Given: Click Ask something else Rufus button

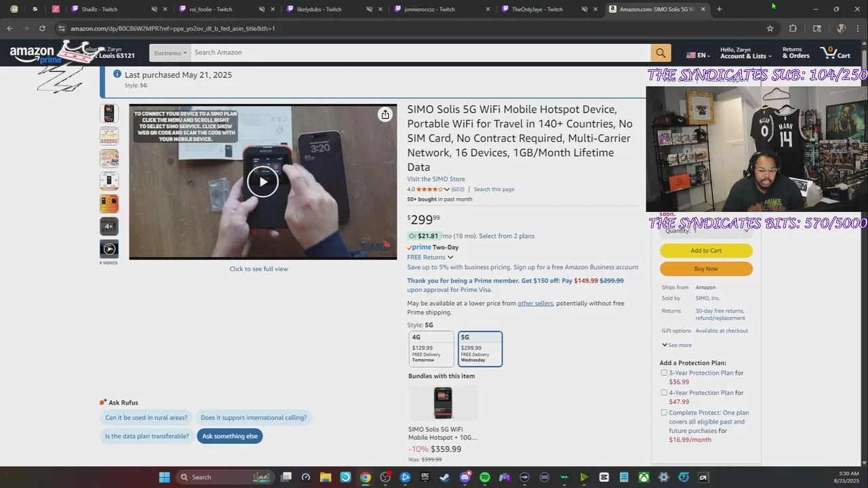Looking at the screenshot, I should (x=230, y=436).
